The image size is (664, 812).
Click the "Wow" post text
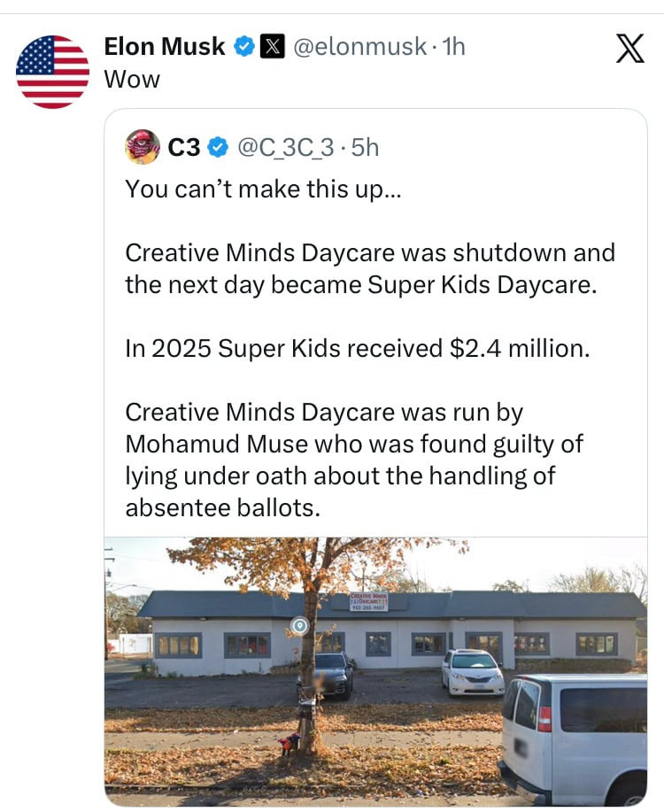132,79
